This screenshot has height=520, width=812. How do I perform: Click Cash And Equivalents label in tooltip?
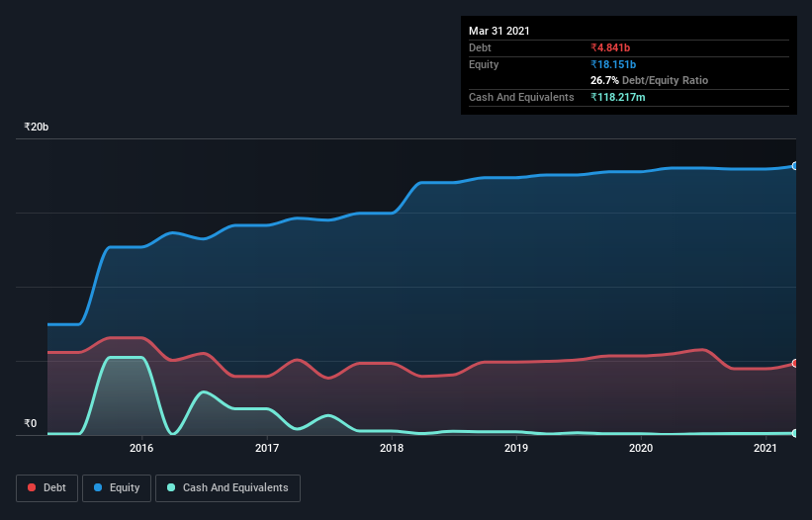[521, 97]
